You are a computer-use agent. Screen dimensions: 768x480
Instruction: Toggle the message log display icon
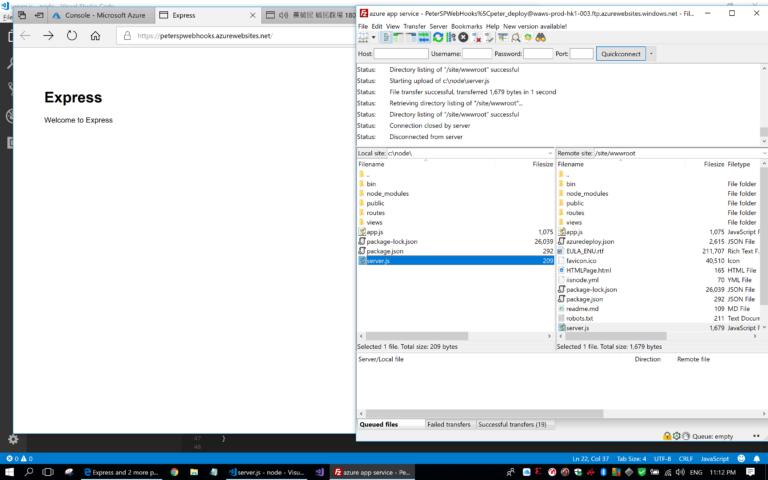386,37
